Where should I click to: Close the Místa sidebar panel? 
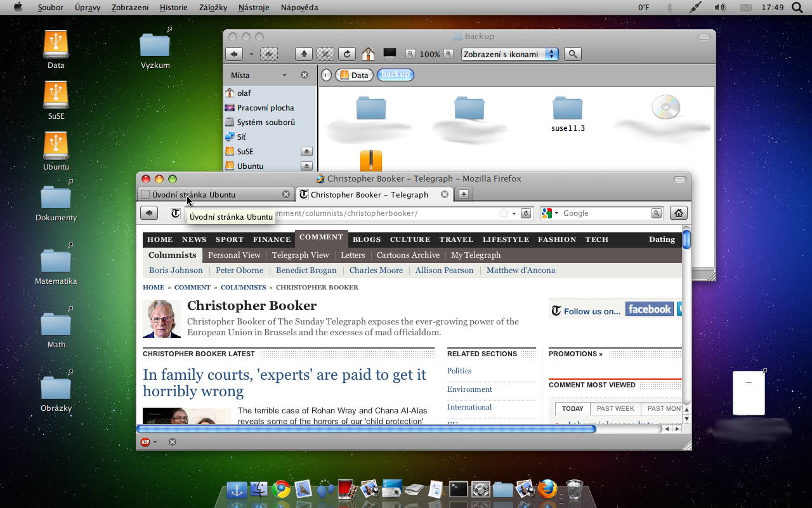tap(304, 75)
